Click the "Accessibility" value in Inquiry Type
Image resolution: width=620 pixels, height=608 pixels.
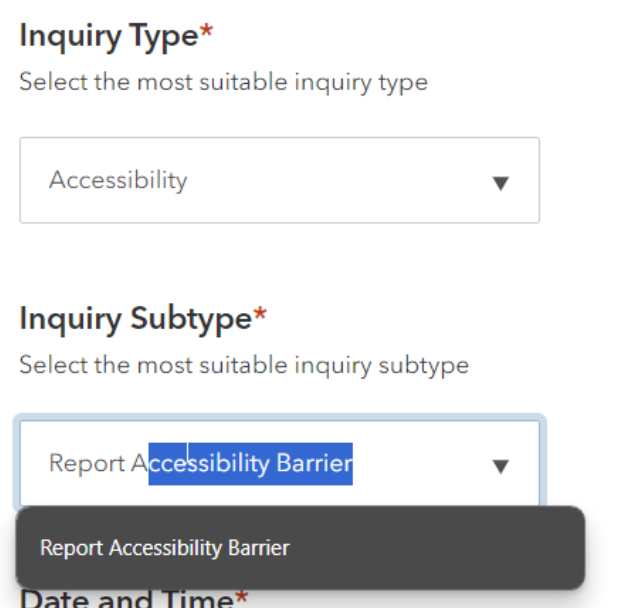118,180
